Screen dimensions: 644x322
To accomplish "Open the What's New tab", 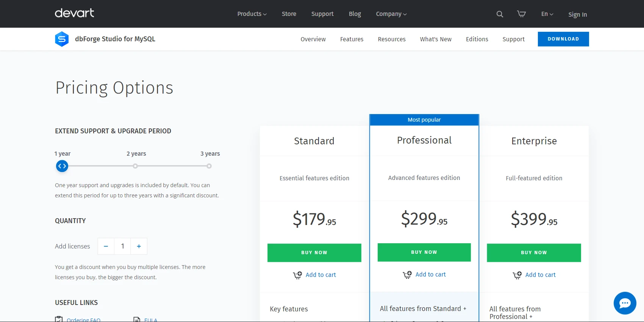I will coord(436,39).
